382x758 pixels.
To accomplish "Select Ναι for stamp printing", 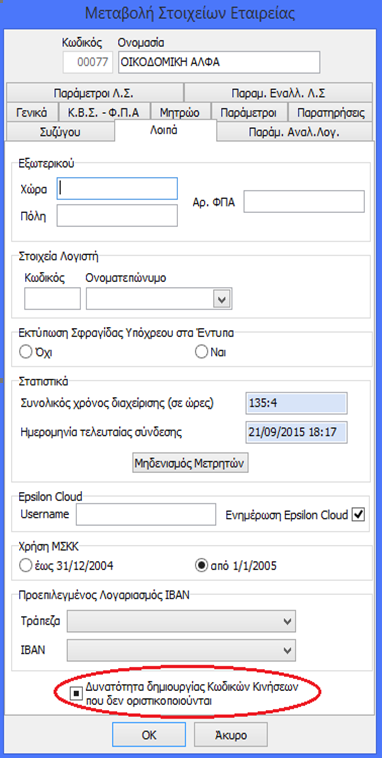I will click(x=201, y=352).
